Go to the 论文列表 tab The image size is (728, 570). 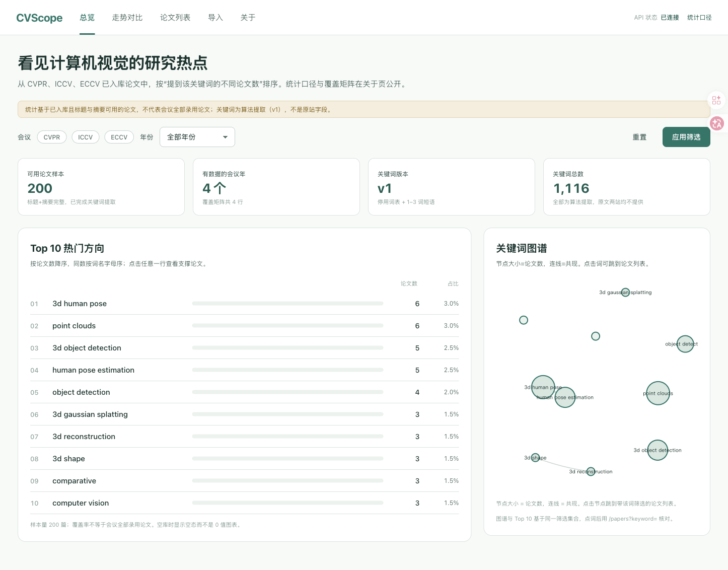(175, 18)
